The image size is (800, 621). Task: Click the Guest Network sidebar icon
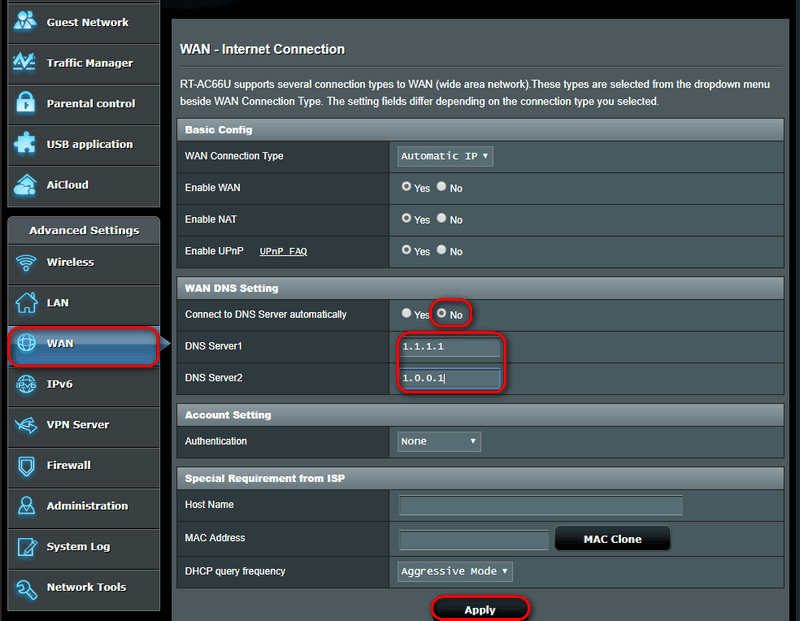[25, 21]
